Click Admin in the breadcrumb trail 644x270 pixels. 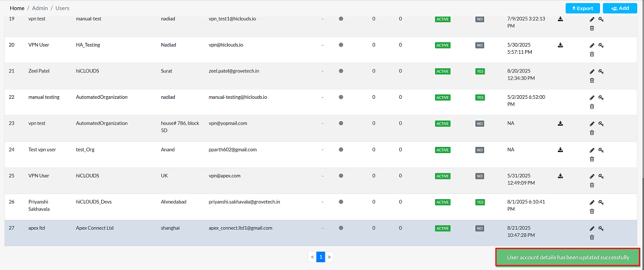click(x=39, y=8)
